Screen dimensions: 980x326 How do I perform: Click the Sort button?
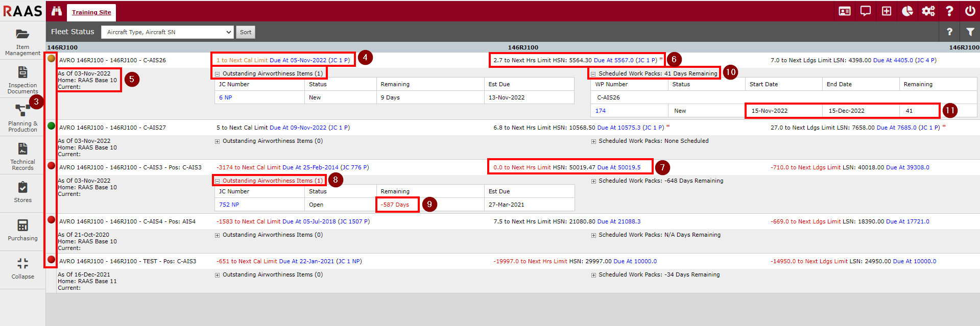tap(246, 32)
